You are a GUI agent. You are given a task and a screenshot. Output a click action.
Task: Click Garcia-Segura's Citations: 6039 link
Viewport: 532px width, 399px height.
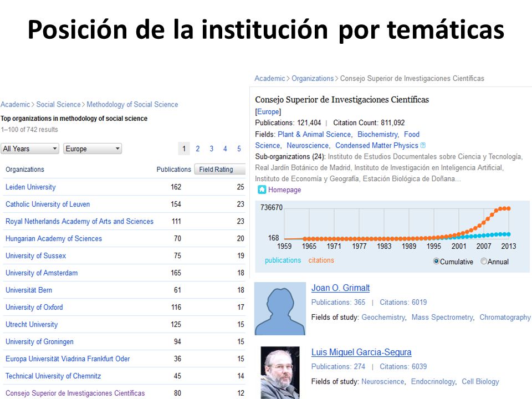pyautogui.click(x=403, y=367)
